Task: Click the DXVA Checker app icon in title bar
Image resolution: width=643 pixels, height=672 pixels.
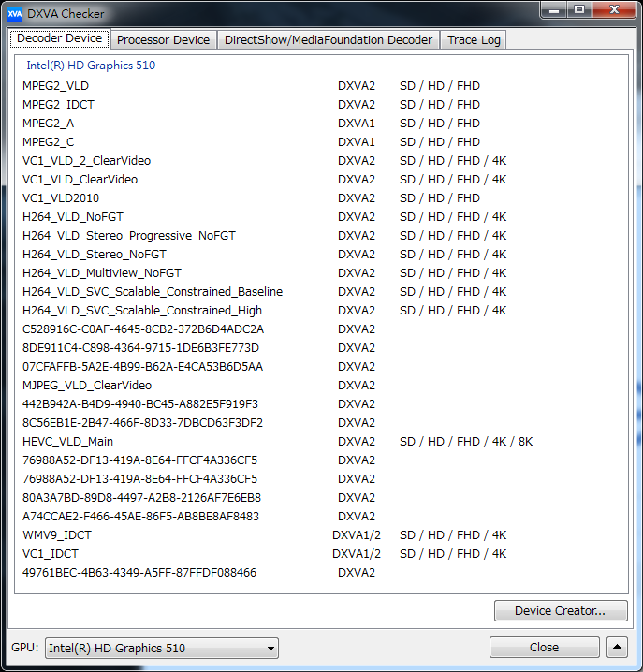Action: (x=15, y=13)
